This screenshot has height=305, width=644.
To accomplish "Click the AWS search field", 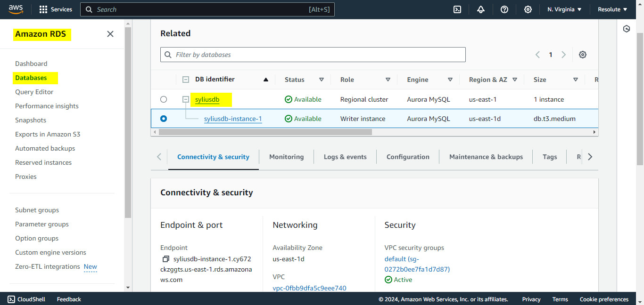I will (207, 9).
